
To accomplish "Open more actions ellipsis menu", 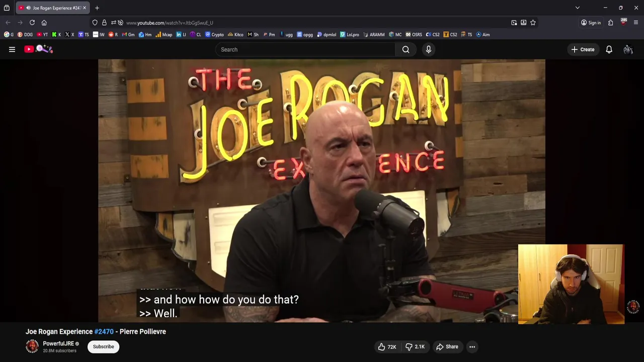I will [472, 346].
